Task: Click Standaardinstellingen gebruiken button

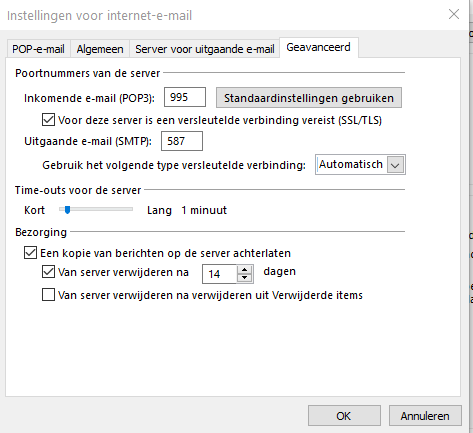Action: [x=309, y=98]
